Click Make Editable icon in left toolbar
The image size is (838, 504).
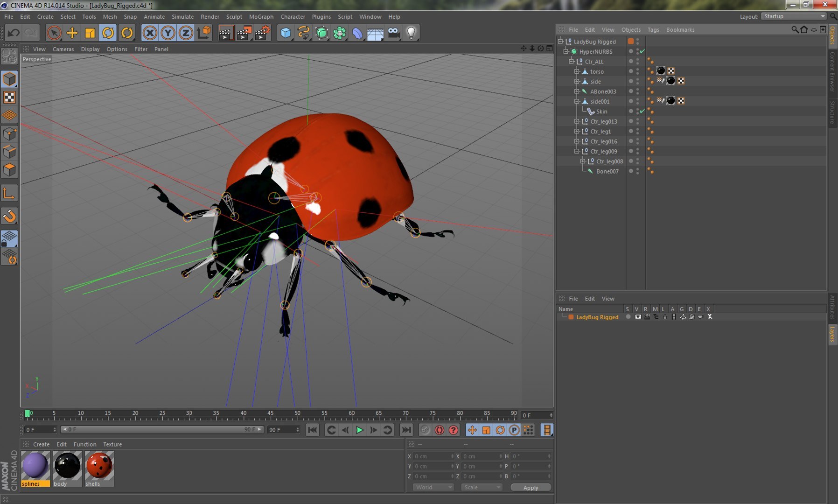(9, 56)
